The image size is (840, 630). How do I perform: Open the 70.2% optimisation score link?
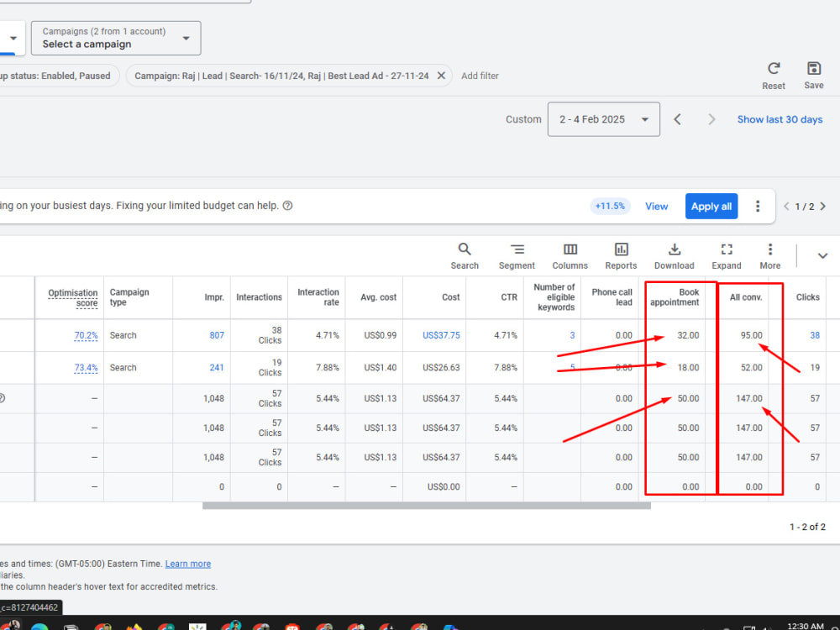point(86,335)
